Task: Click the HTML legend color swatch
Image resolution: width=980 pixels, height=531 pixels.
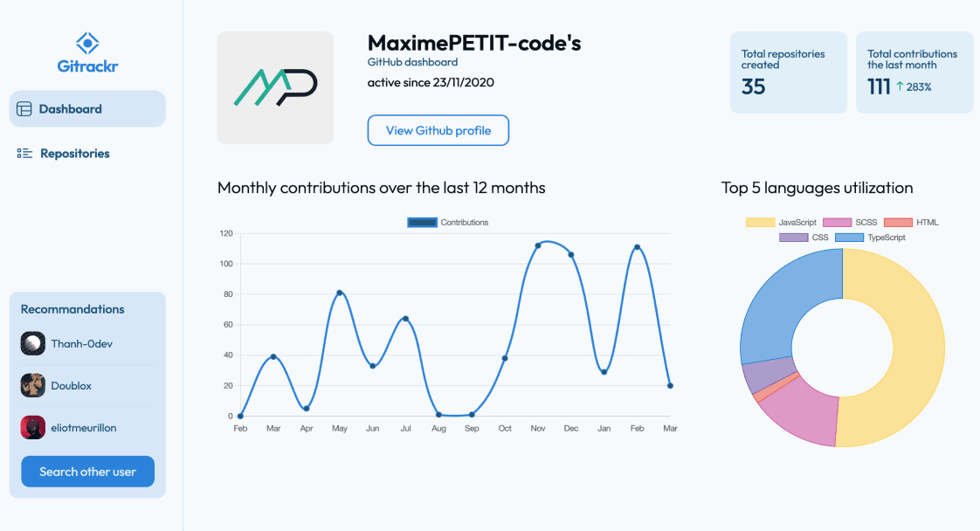Action: click(x=898, y=223)
